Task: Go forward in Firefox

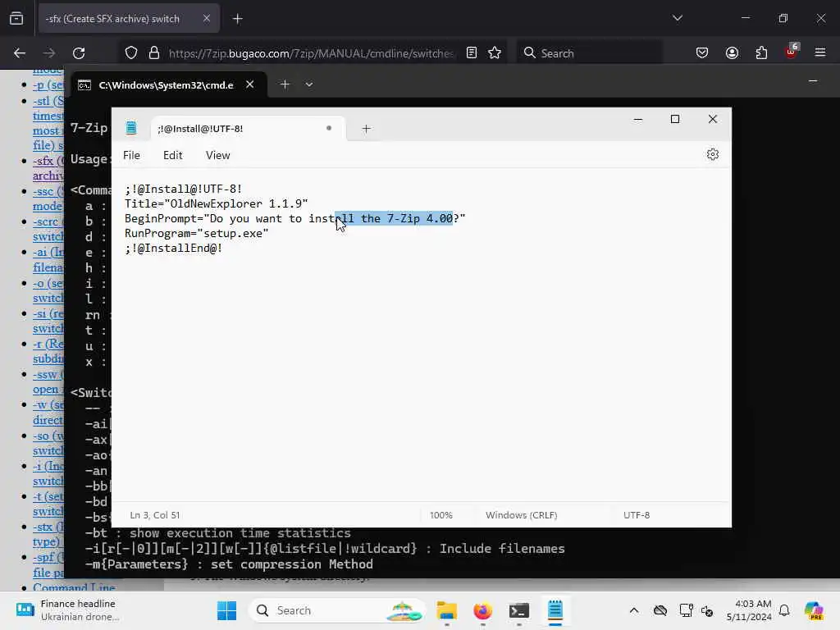Action: 48,53
